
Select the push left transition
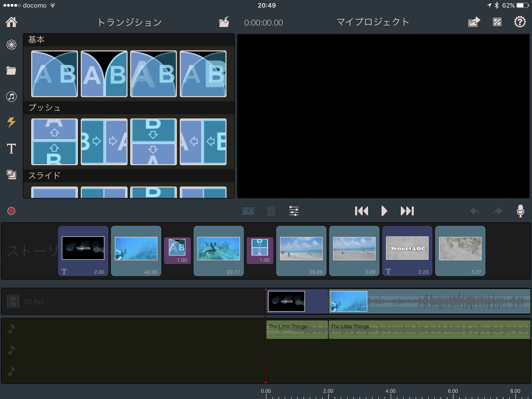203,142
